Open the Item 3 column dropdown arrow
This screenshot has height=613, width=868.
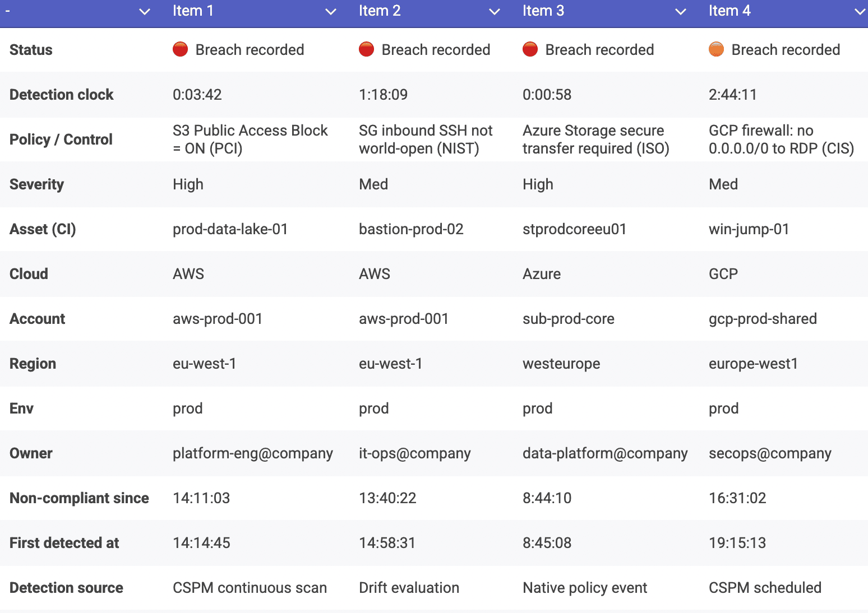point(681,12)
